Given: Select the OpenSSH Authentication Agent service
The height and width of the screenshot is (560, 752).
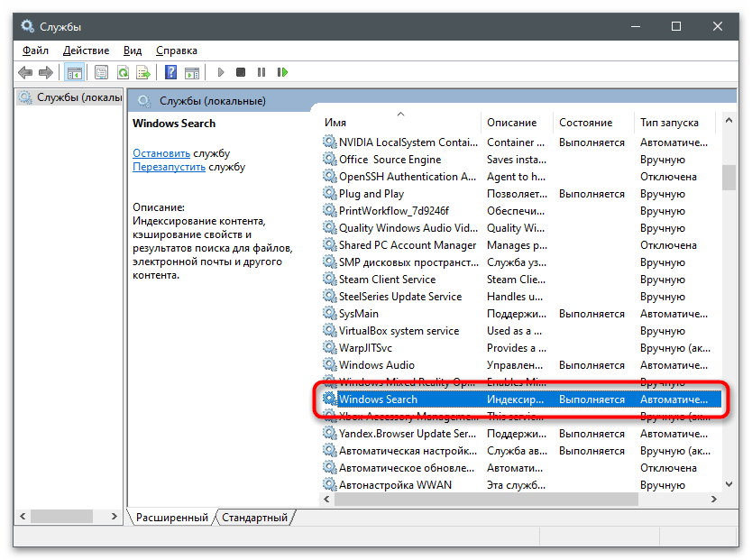Looking at the screenshot, I should coord(521,177).
